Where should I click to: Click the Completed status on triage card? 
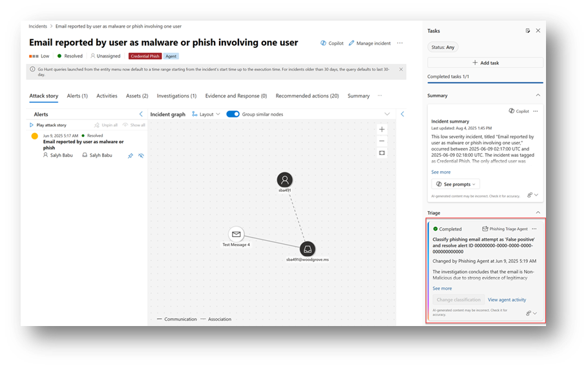447,229
